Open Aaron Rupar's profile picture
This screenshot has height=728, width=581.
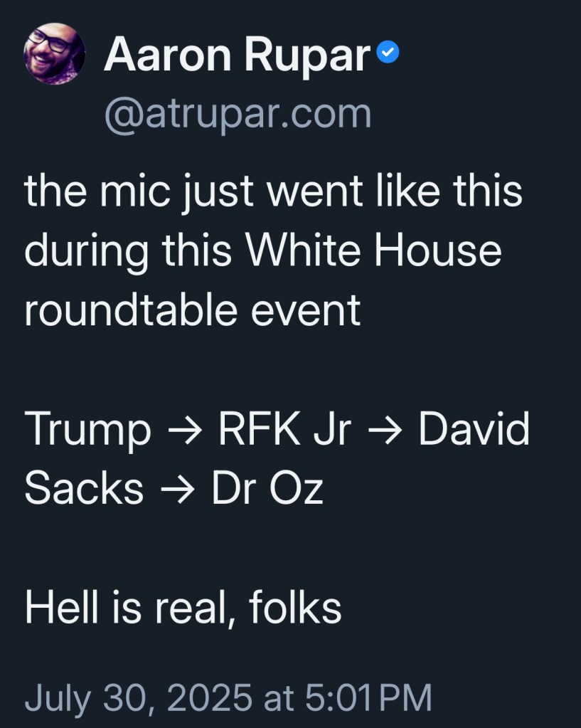click(x=55, y=53)
